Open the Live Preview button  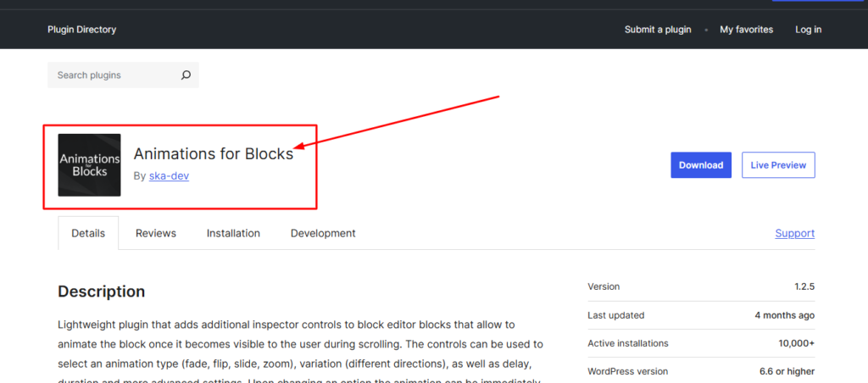click(778, 165)
